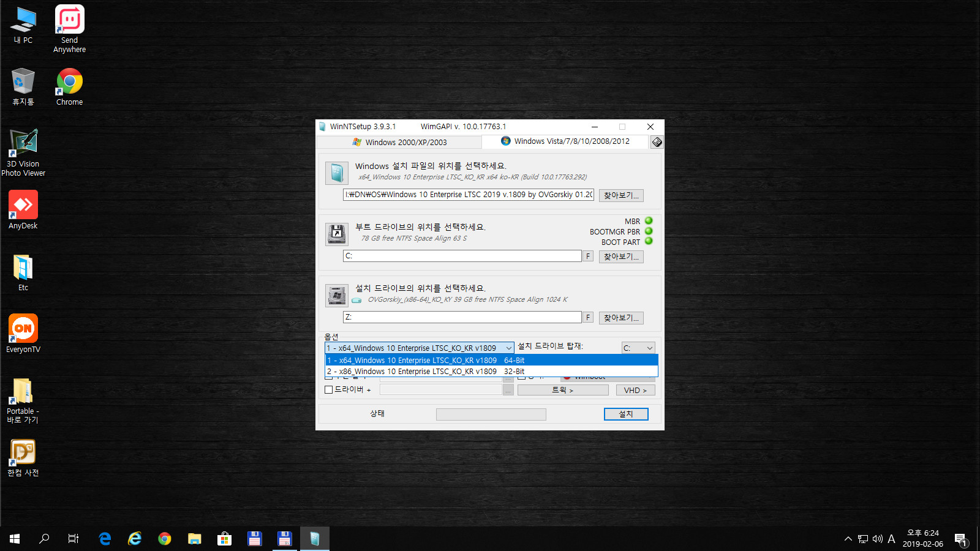This screenshot has height=551, width=980.
Task: Switch to Windows 2000/XP/2003 tab
Action: click(x=399, y=142)
